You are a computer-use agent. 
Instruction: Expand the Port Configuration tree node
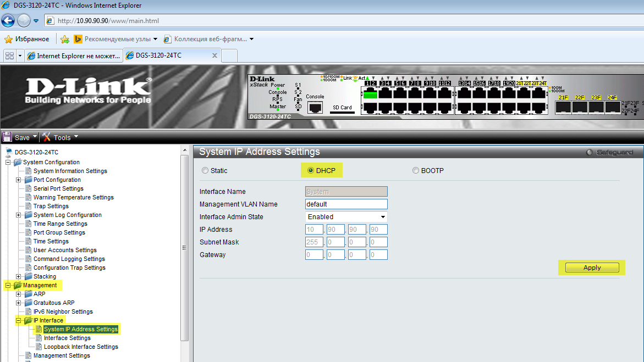19,180
